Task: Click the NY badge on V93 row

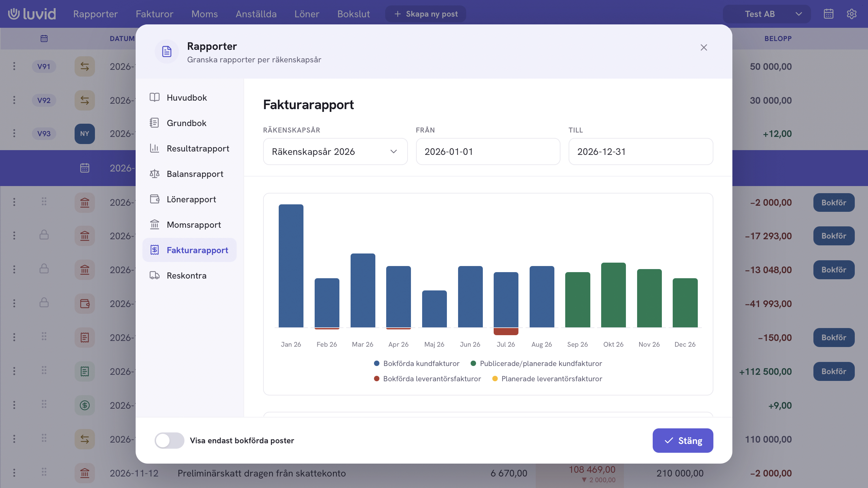Action: (x=85, y=134)
